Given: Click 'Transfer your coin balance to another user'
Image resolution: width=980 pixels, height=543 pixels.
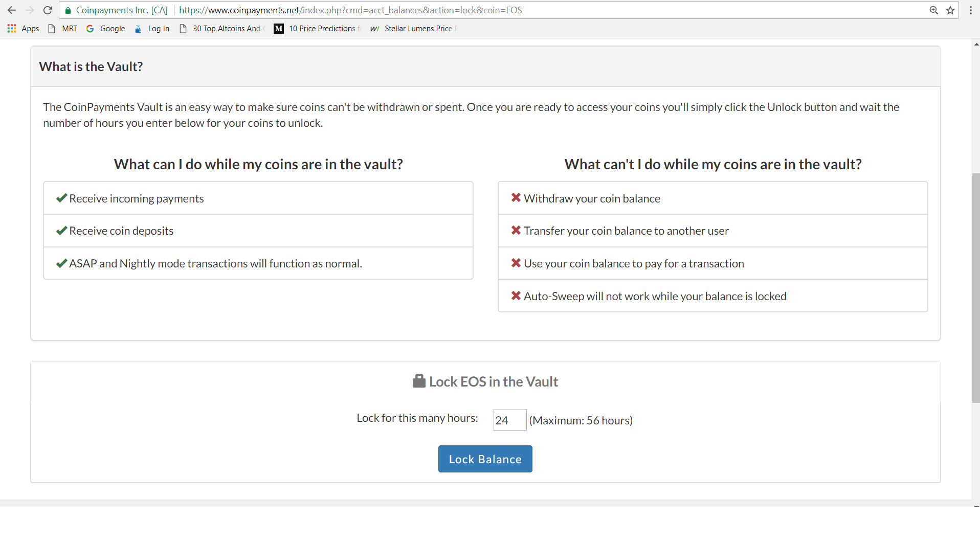Looking at the screenshot, I should click(x=626, y=231).
